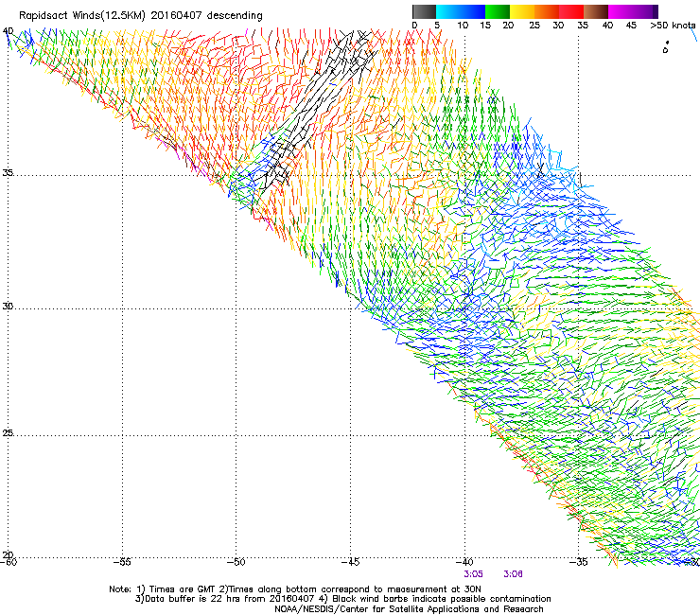Click the Rapidscat Winds title text
This screenshot has height=615, width=700.
141,16
